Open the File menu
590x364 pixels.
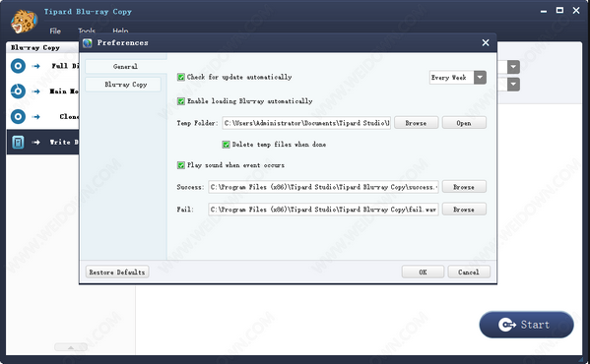click(x=55, y=30)
